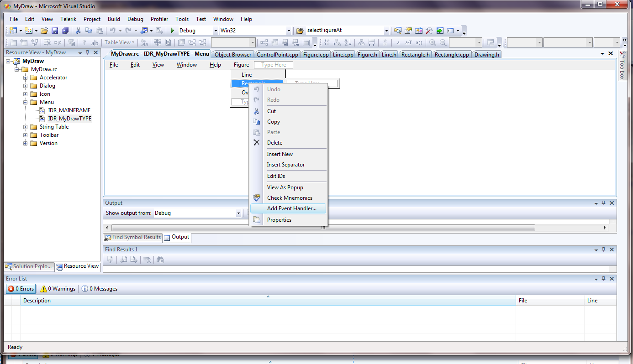This screenshot has width=633, height=364.
Task: Select IDR_MyDrawTYPE in Resource View tree
Action: pos(69,119)
